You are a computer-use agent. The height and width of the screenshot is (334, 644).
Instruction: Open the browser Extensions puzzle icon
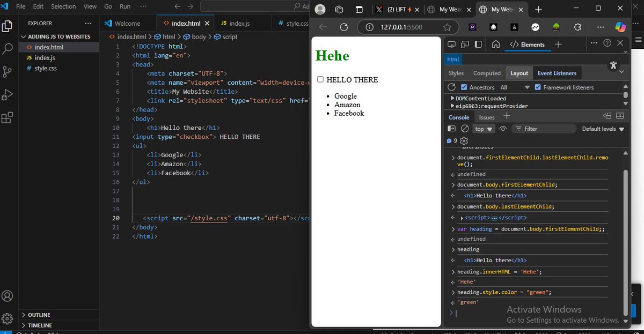577,27
